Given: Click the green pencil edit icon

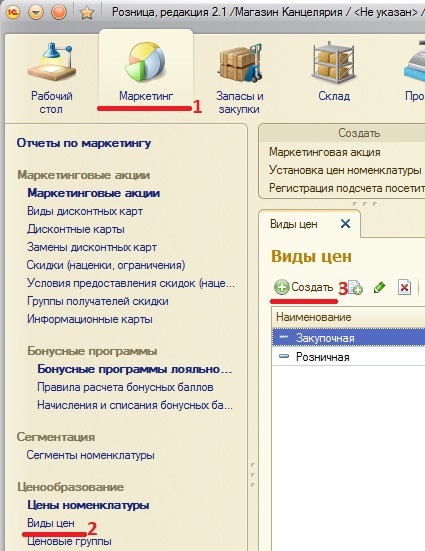Looking at the screenshot, I should click(x=379, y=287).
